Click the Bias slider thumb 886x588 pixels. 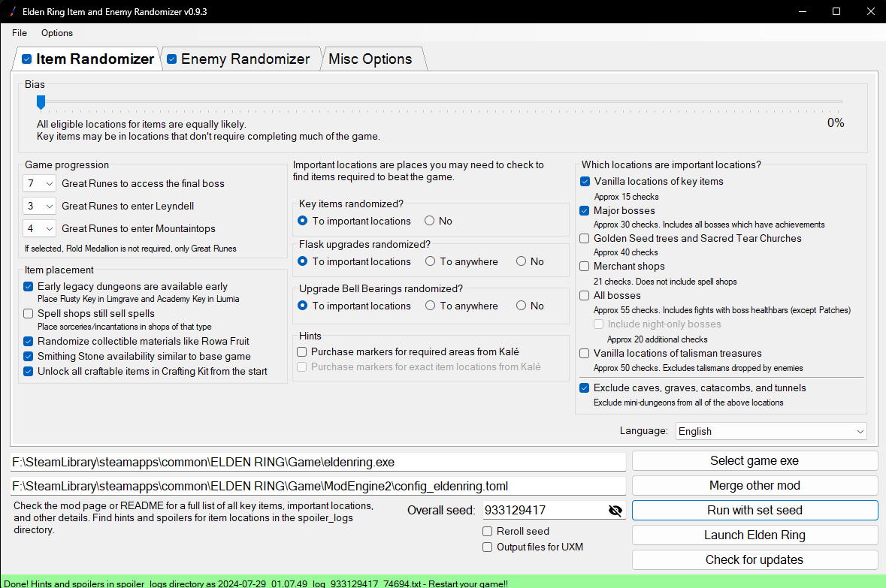point(41,101)
